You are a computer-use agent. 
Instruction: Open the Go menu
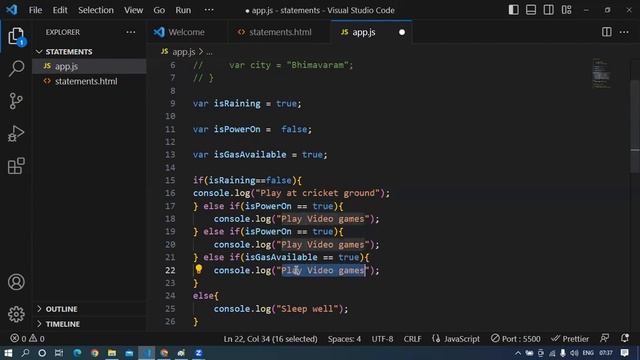pos(159,10)
